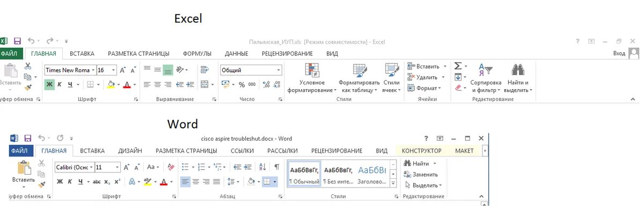This screenshot has height=217, width=644.
Task: Apply Excel red font color
Action: (x=127, y=84)
